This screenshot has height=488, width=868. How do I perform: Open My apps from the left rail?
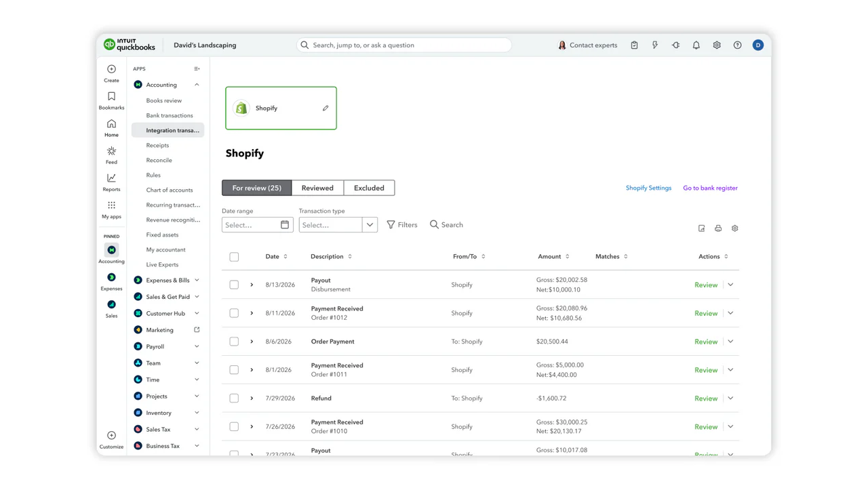111,209
